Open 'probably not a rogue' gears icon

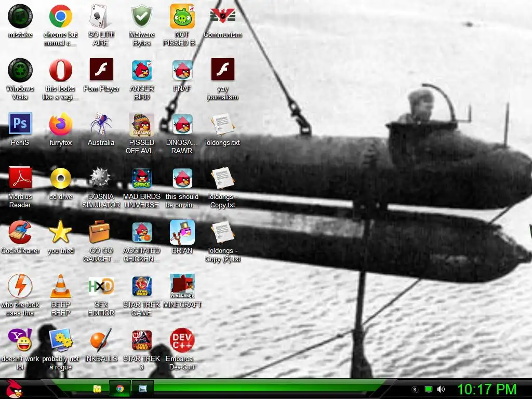(x=60, y=340)
